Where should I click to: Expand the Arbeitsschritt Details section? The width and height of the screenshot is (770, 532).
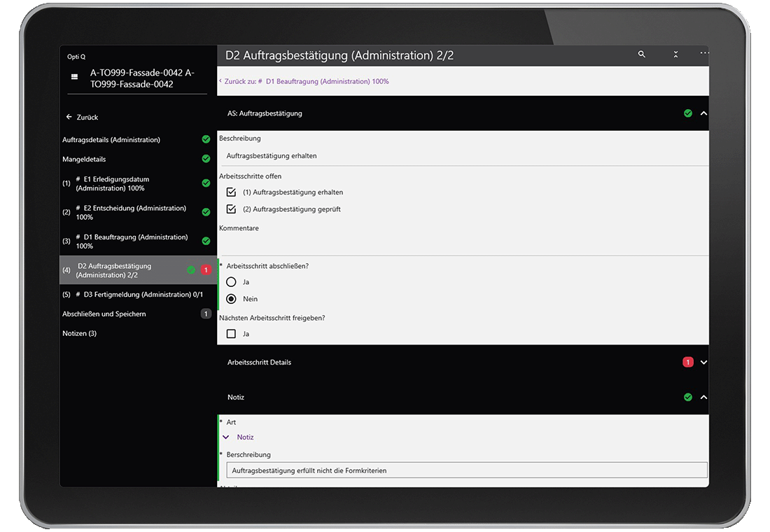coord(703,363)
